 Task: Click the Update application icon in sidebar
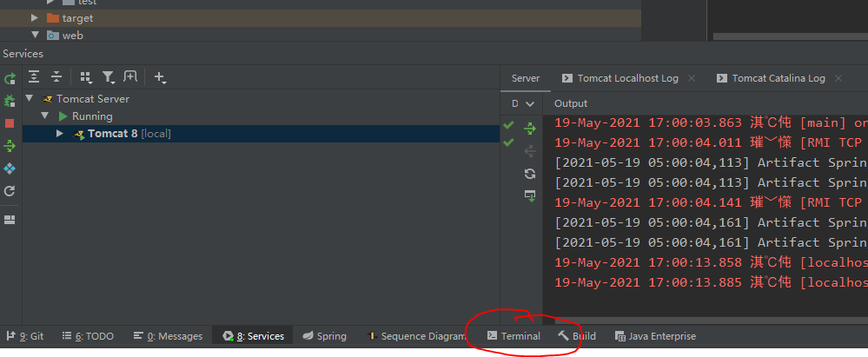click(x=10, y=190)
